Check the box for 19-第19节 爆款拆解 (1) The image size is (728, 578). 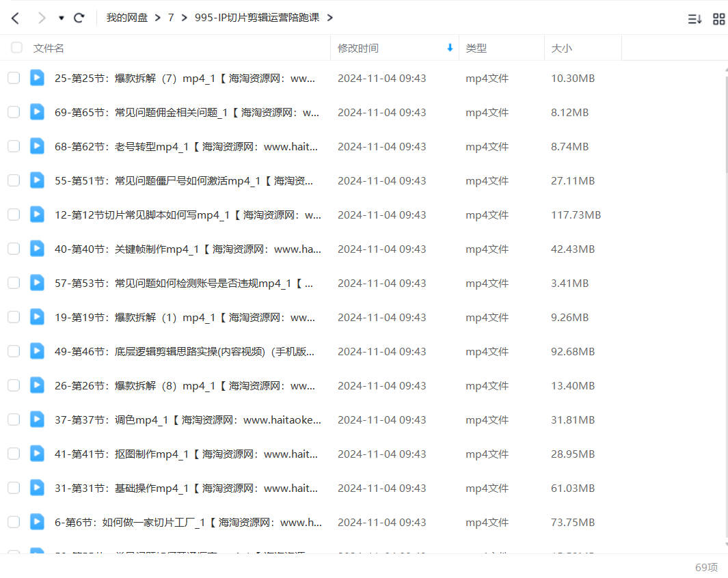[14, 317]
